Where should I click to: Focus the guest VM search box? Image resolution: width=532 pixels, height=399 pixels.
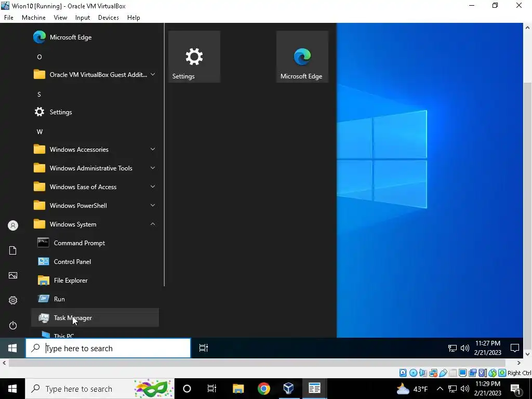108,348
